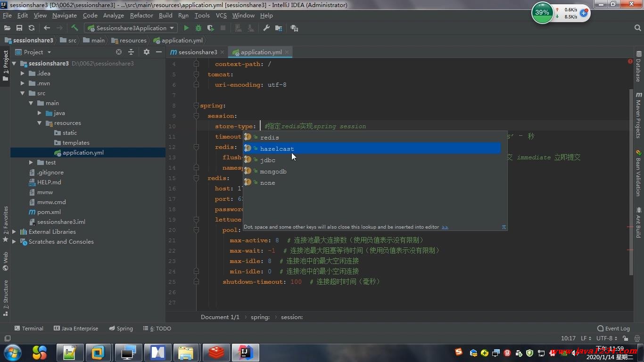Expand the .idea folder

(22, 73)
